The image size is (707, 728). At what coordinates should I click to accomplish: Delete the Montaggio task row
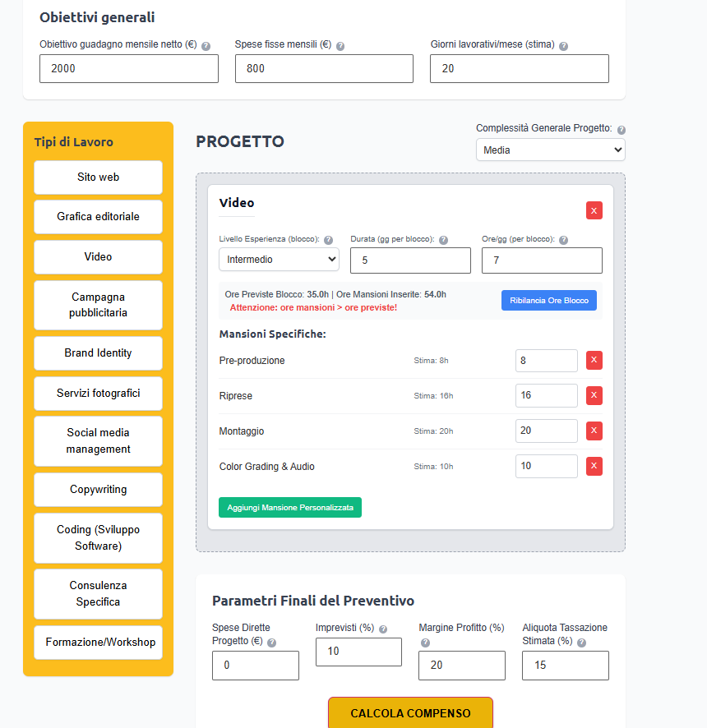click(594, 431)
